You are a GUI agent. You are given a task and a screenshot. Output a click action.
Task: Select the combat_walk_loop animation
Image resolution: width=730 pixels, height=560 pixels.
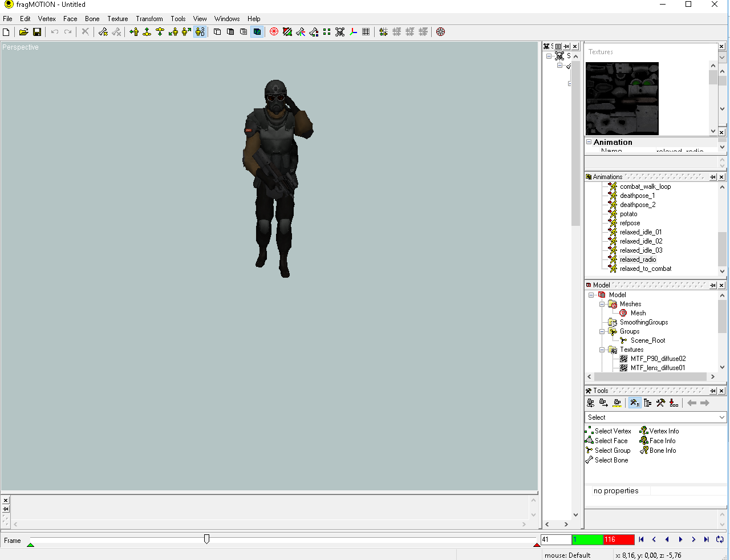(645, 186)
